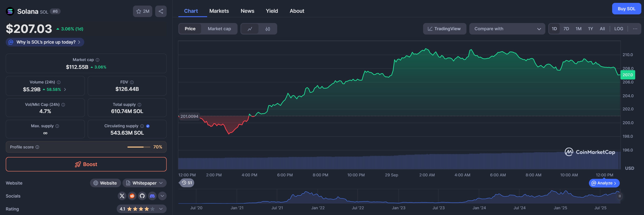Select the line chart icon

[x=250, y=29]
